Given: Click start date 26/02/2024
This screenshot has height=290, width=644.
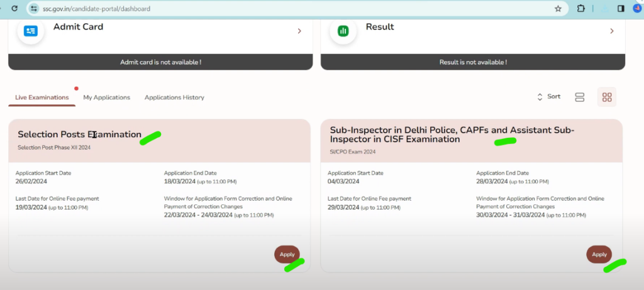Looking at the screenshot, I should [x=31, y=182].
